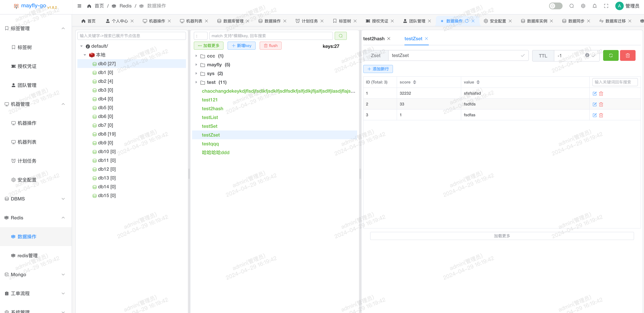Switch the dark mode toggle
The image size is (644, 313).
pos(555,6)
